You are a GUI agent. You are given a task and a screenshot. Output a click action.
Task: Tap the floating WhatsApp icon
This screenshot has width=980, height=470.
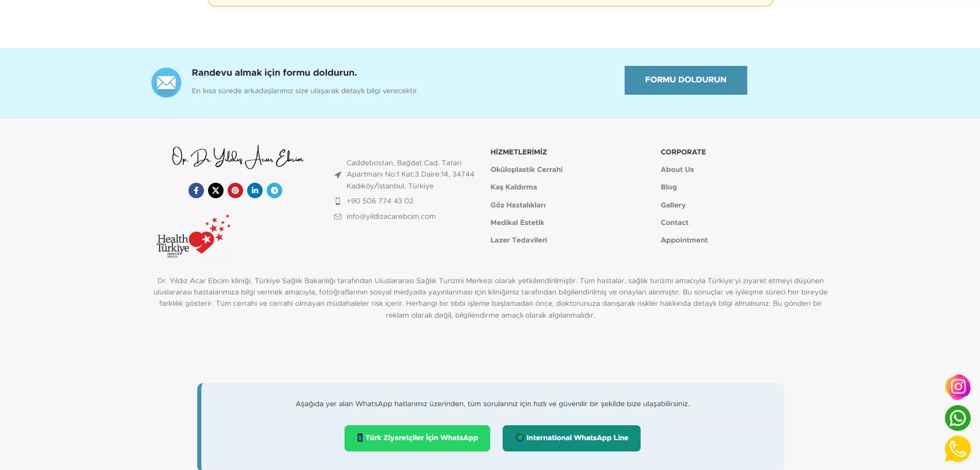pos(957,418)
